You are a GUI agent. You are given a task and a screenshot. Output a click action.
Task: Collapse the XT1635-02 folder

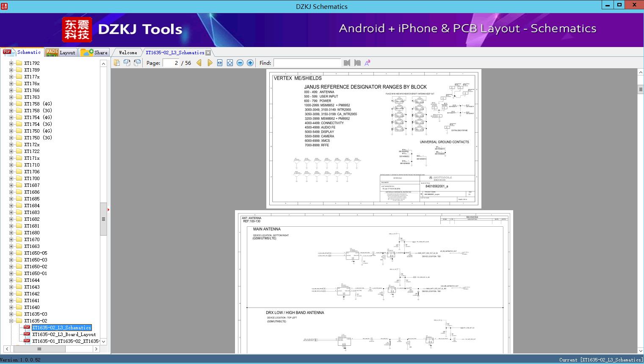point(11,321)
